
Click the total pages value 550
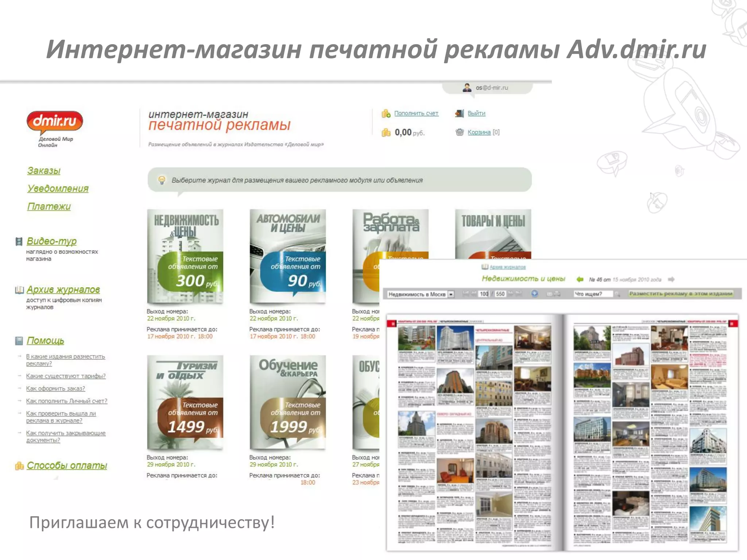pos(500,294)
